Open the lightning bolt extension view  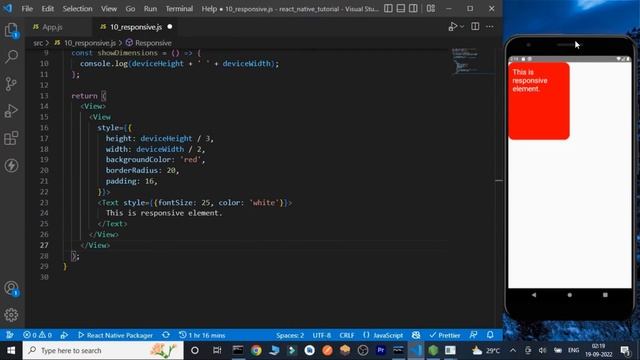(11, 165)
